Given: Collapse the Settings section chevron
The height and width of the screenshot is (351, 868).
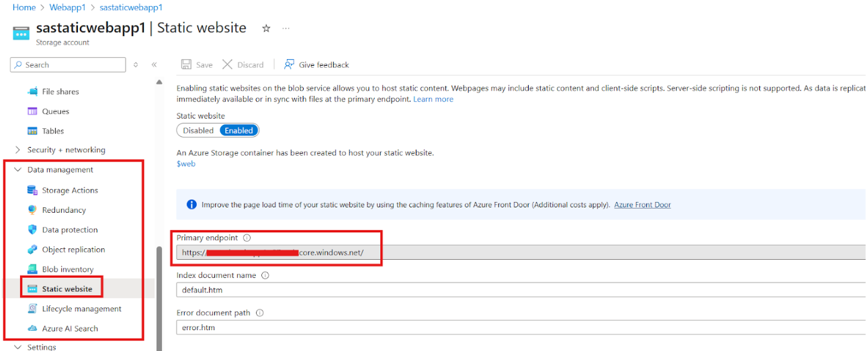Looking at the screenshot, I should (17, 347).
